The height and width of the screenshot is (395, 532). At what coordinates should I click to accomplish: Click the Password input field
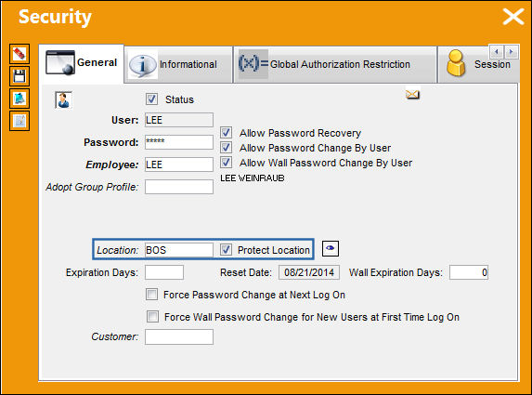[x=179, y=142]
